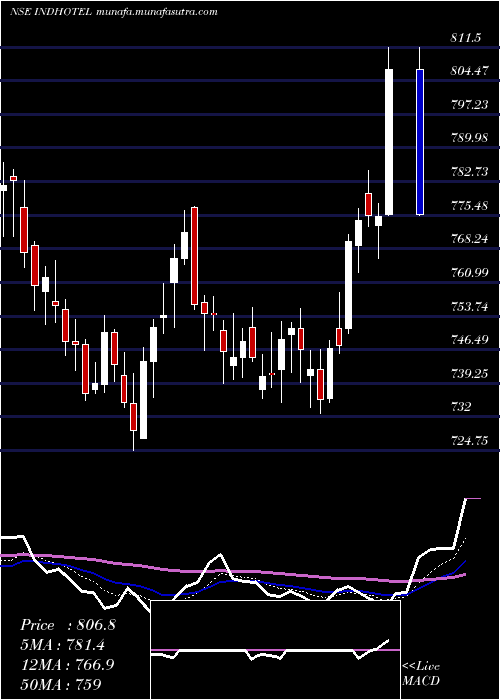This screenshot has height=700, width=500.
Task: Click the 768.24 price axis label
Action: point(469,239)
